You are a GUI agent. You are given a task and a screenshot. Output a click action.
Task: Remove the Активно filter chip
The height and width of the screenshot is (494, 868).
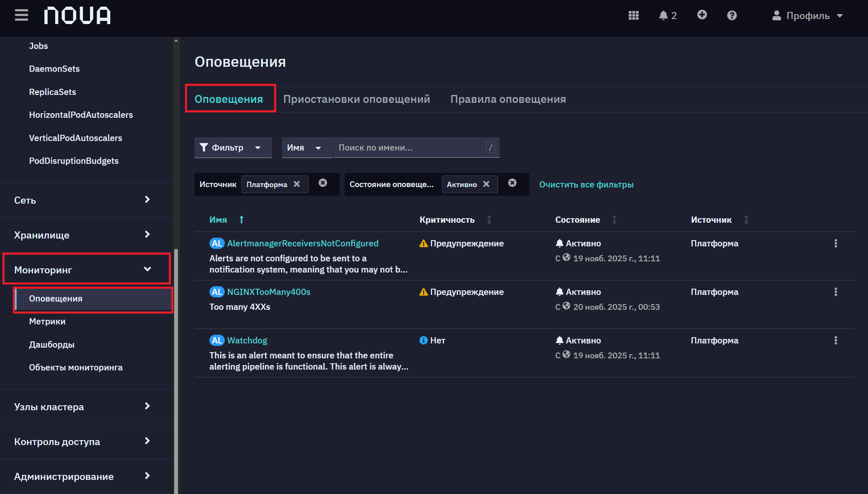point(486,184)
